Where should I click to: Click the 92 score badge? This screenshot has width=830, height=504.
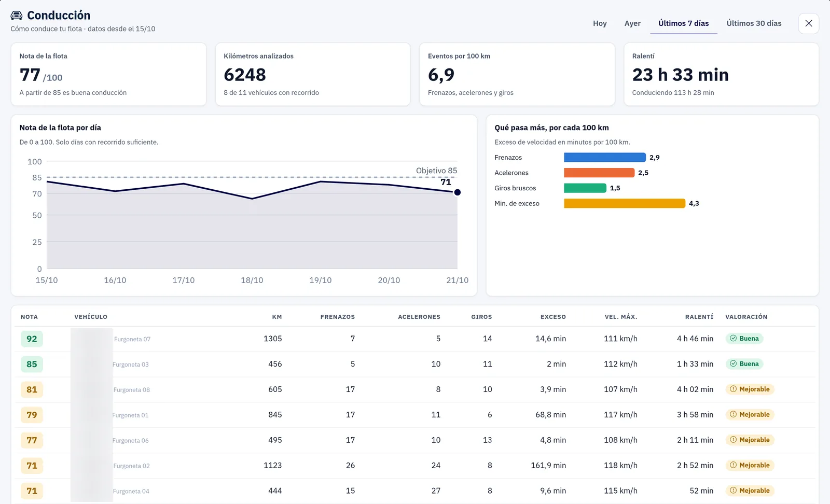(x=32, y=339)
